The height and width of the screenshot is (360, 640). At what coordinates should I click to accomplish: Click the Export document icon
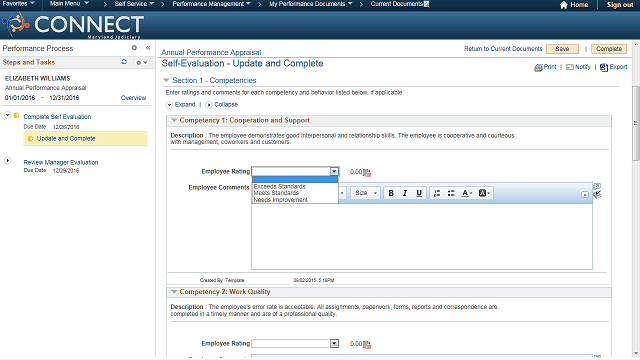pyautogui.click(x=604, y=67)
